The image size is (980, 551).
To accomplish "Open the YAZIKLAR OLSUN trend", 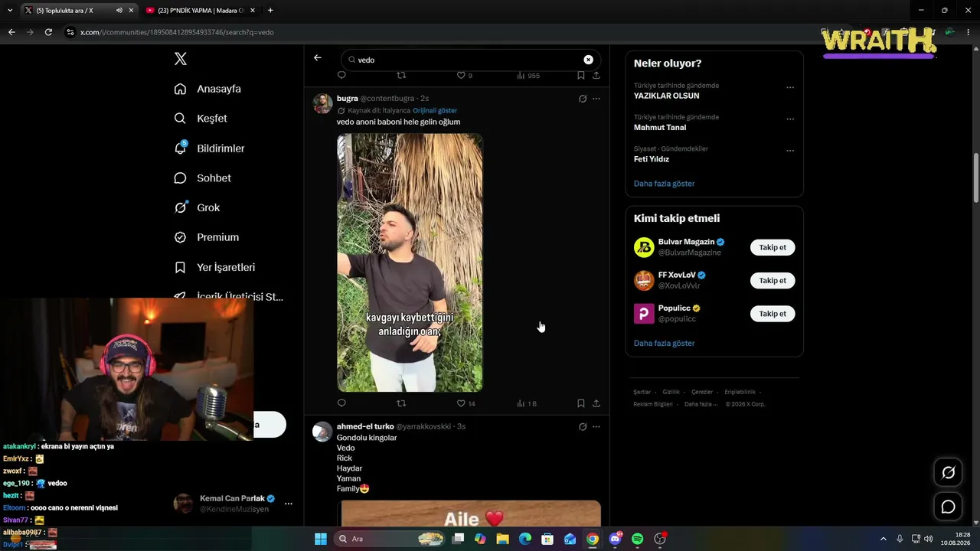I will click(x=666, y=96).
